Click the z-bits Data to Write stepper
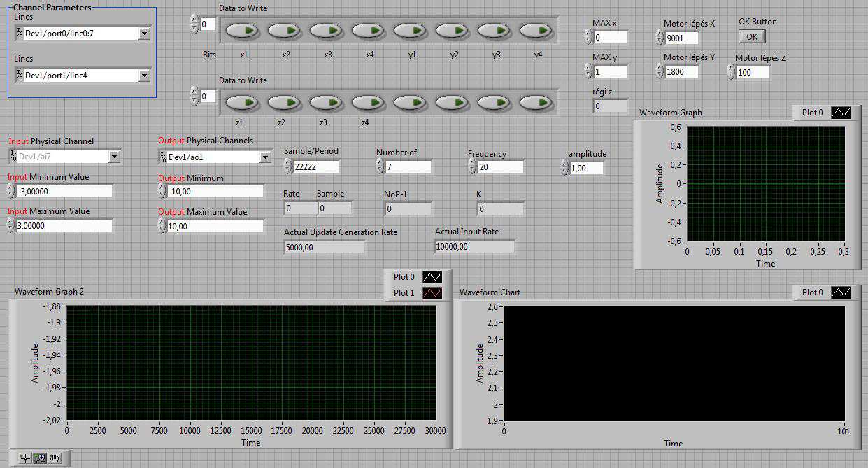 (194, 95)
